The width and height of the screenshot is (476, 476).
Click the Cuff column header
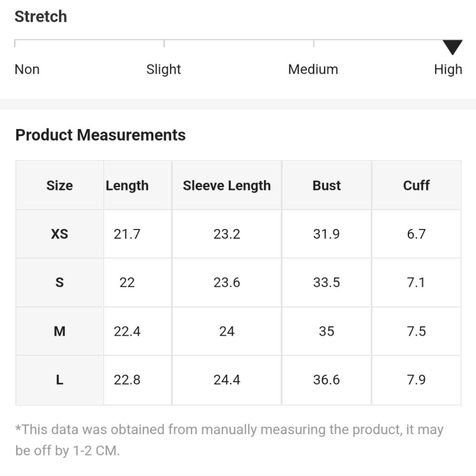[x=416, y=186]
